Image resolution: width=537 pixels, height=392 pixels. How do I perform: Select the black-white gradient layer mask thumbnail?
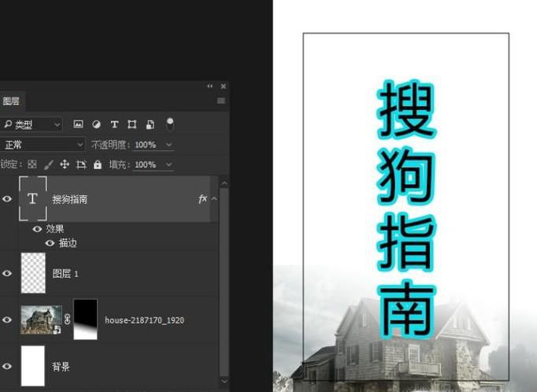coord(85,320)
